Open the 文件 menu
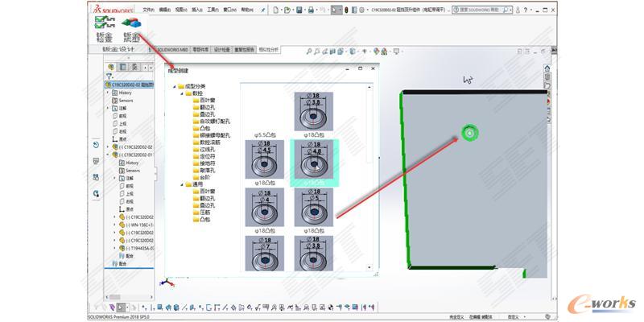 [148, 10]
